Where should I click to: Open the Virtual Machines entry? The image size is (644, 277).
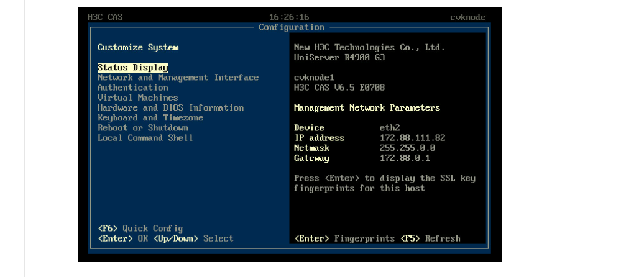coord(137,98)
